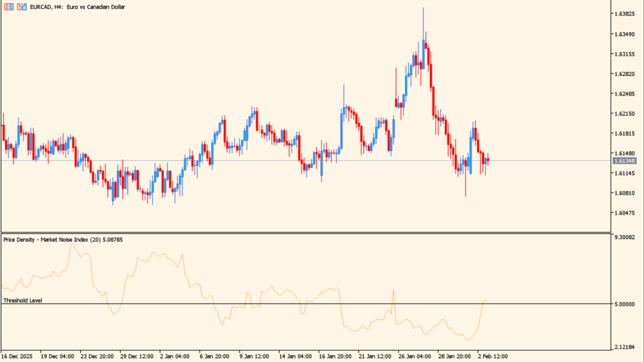Click the EURCAD, H4 chart title

77,7
